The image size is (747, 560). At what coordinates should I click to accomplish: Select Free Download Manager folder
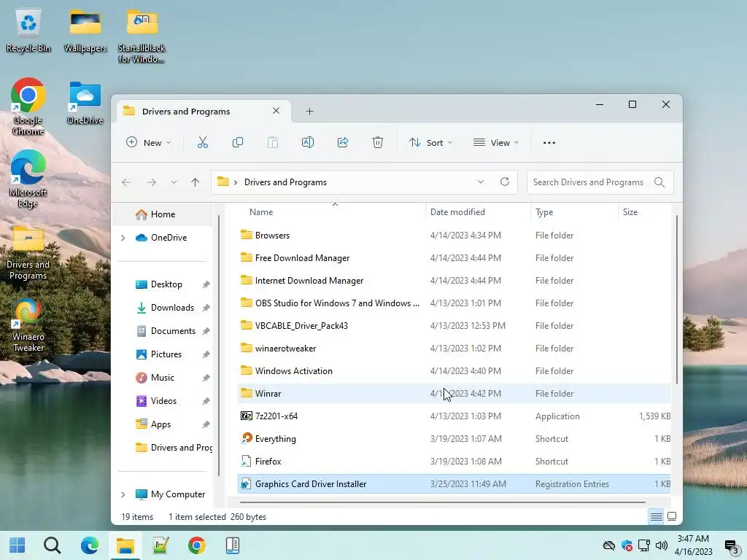[454, 258]
